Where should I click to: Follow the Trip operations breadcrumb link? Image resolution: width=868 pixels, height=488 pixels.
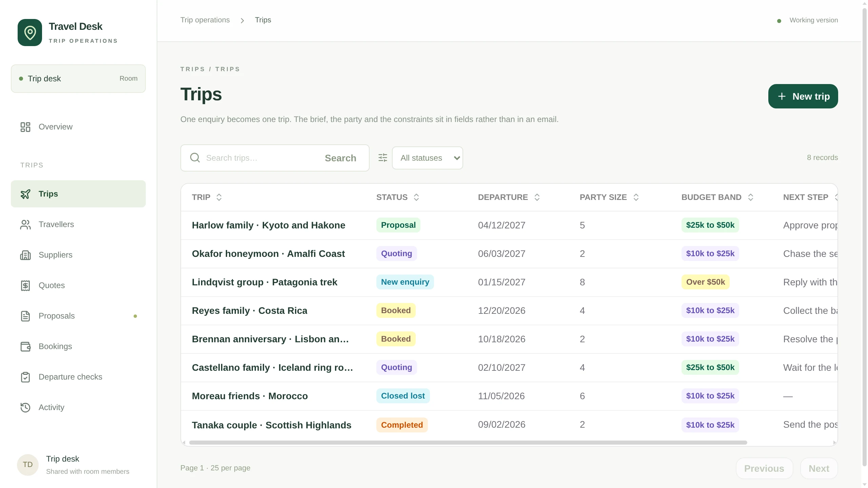pos(205,20)
